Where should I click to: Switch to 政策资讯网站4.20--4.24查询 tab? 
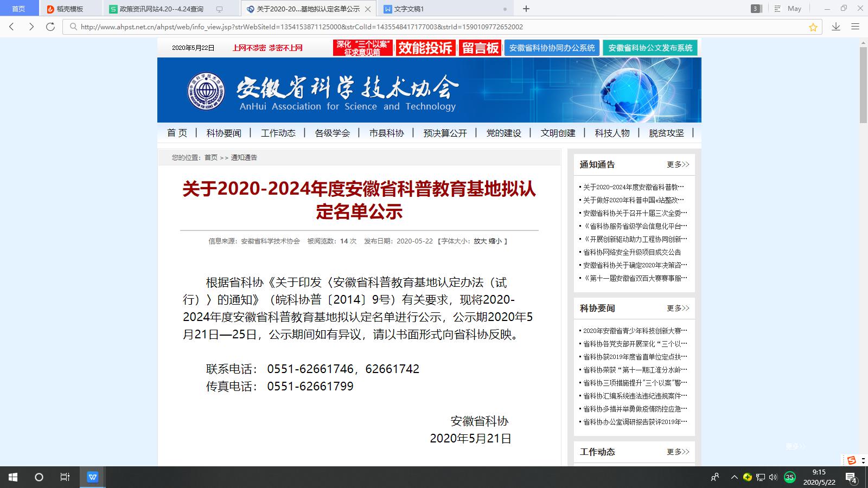(162, 9)
